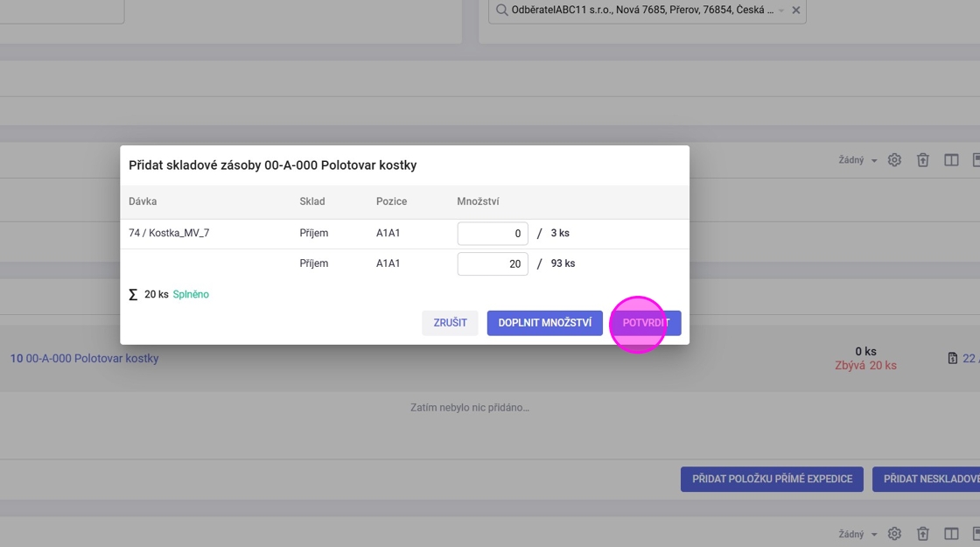Image resolution: width=980 pixels, height=547 pixels.
Task: Toggle the bottom column layout icon
Action: point(951,534)
